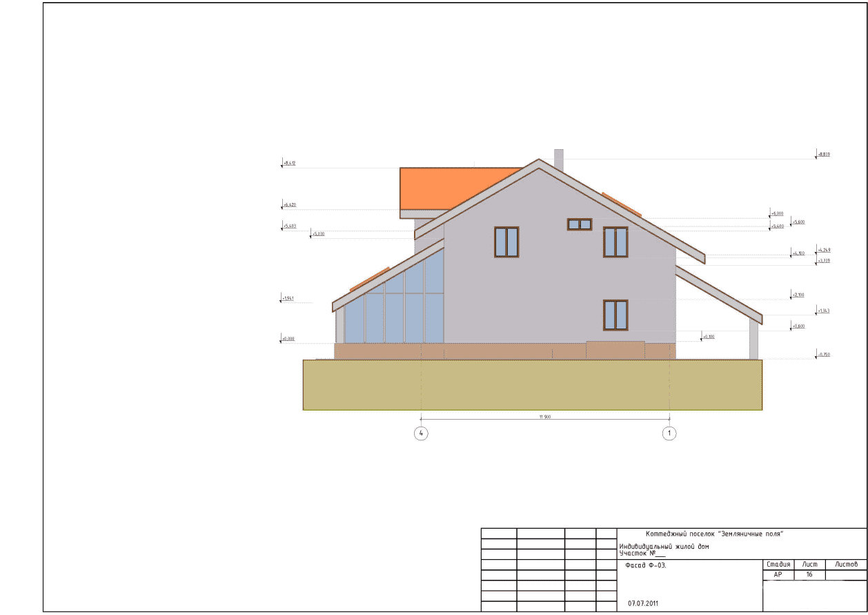
Task: Select the -0.750 ground elevation mark
Action: (824, 355)
